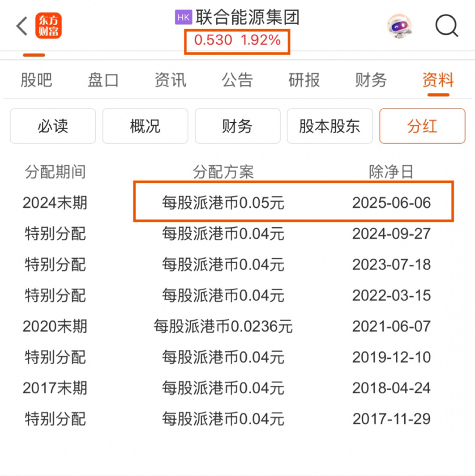475x476 pixels.
Task: Select the ex-date 2022-03-15
Action: coord(391,295)
